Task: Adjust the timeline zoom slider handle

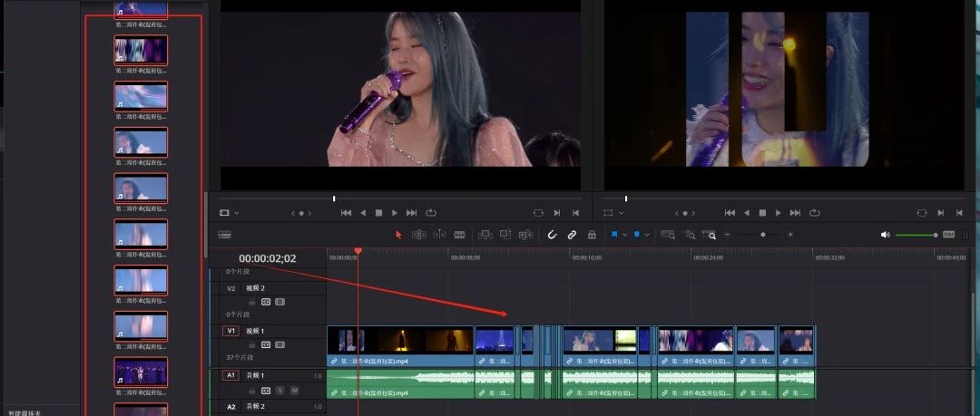Action: [762, 235]
